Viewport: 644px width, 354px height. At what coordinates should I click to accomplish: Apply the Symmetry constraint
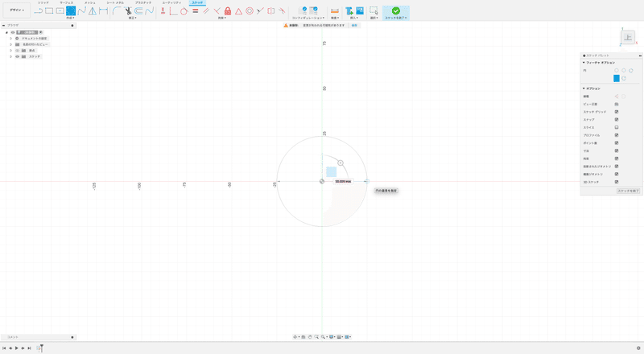pyautogui.click(x=271, y=11)
